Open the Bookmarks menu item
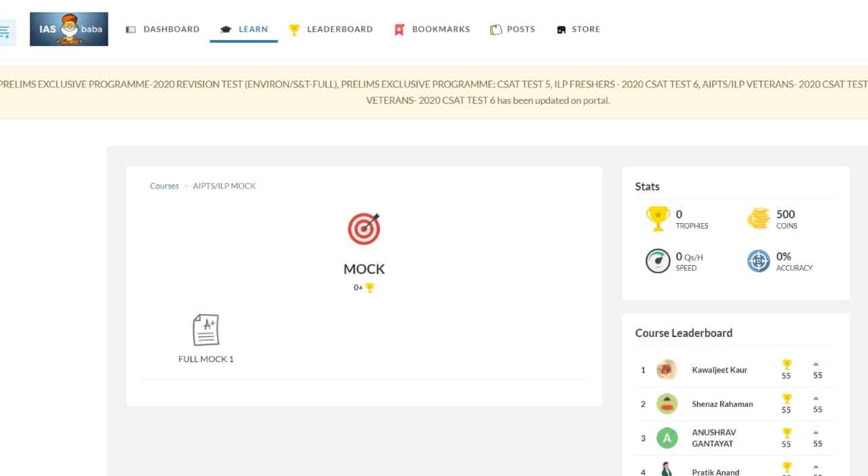The image size is (868, 476). point(432,30)
